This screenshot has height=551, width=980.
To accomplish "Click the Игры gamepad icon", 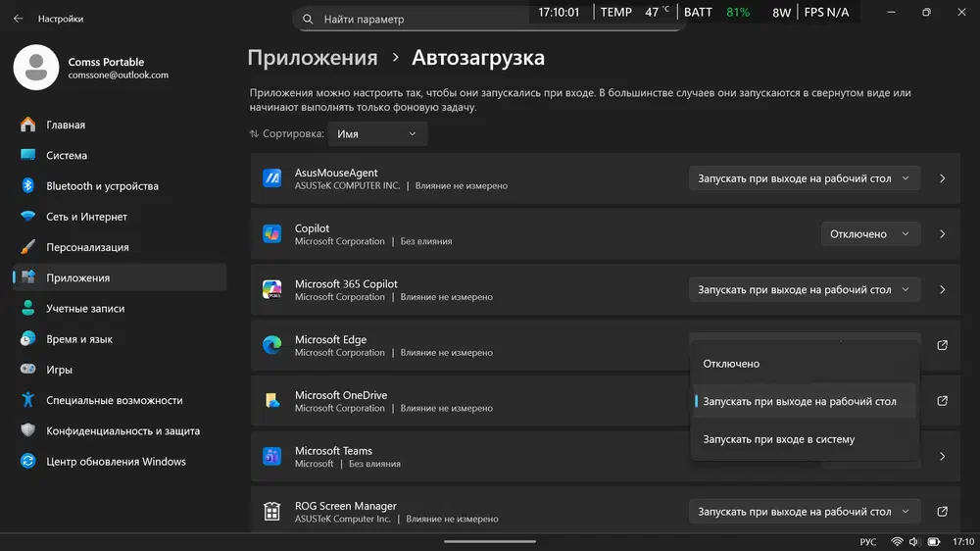I will [27, 369].
